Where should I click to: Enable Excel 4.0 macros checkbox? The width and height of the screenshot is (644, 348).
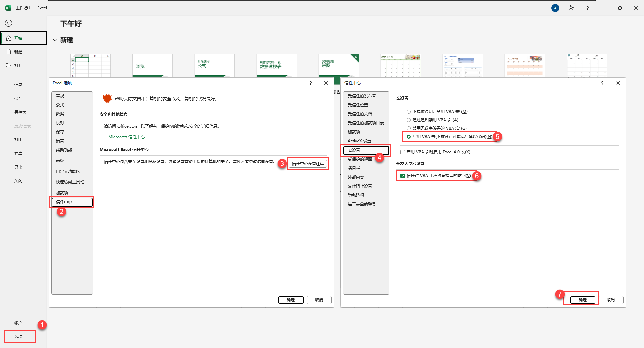[402, 152]
